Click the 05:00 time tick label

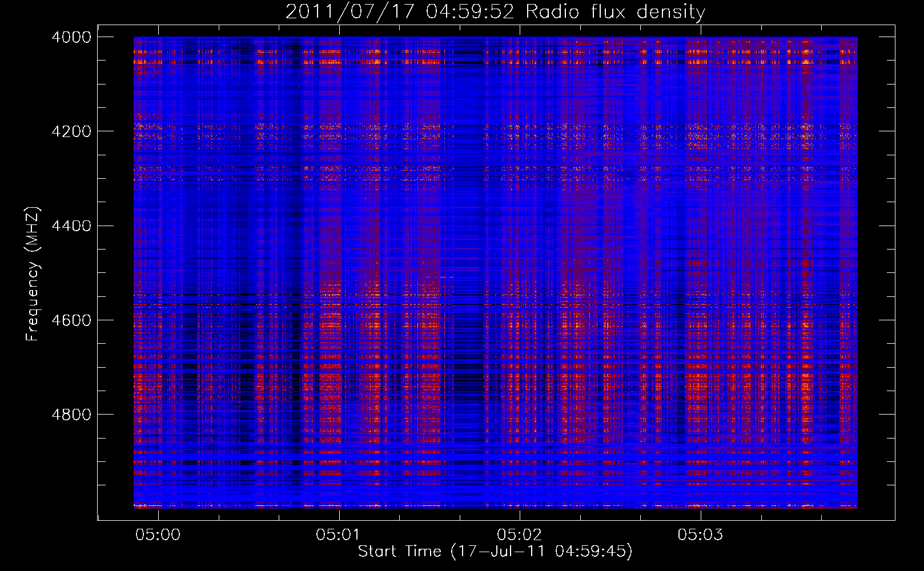point(158,535)
